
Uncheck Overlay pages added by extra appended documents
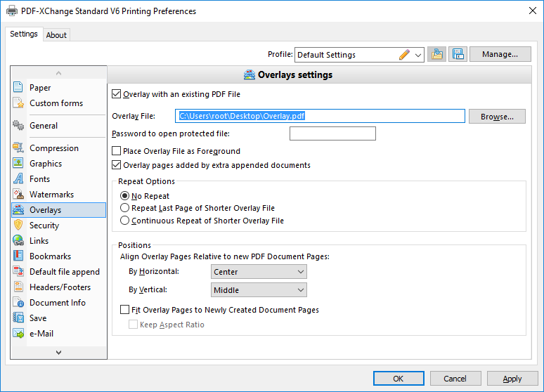pyautogui.click(x=117, y=165)
